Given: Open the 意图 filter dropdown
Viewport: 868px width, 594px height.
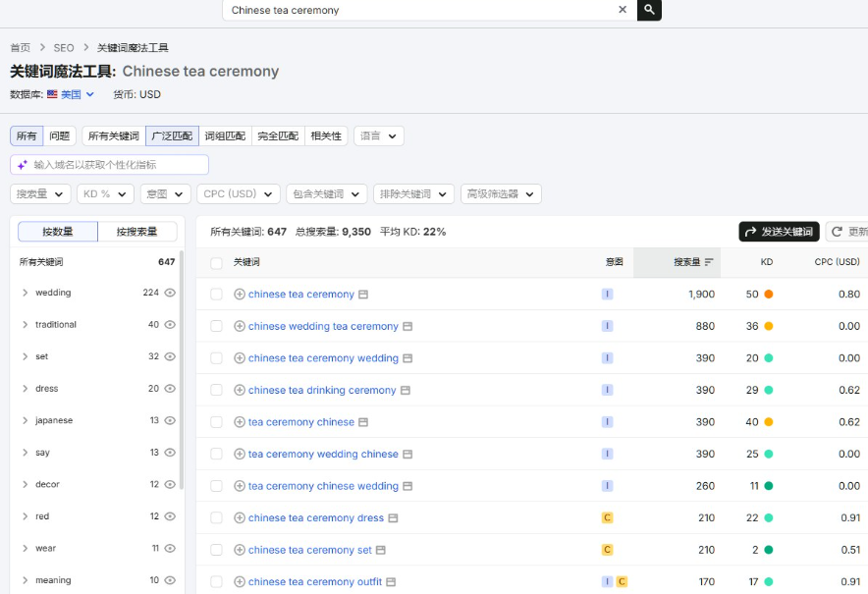Looking at the screenshot, I should [x=166, y=193].
